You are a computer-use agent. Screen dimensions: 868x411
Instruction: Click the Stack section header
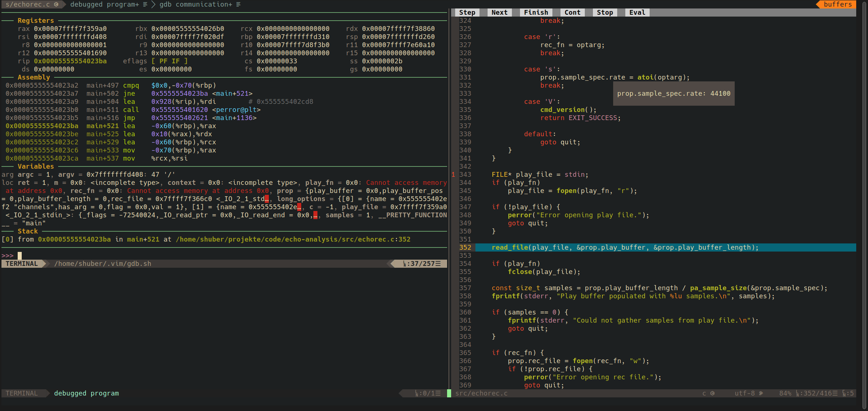[x=28, y=231]
